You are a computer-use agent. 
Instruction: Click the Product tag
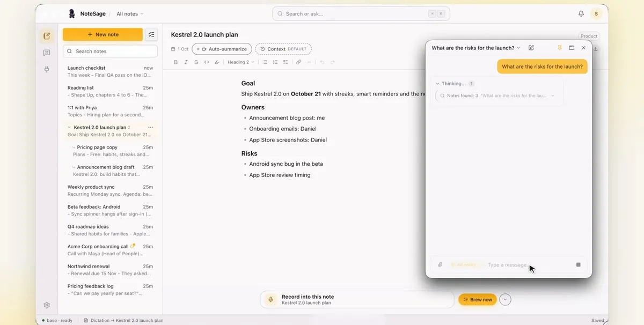[589, 36]
